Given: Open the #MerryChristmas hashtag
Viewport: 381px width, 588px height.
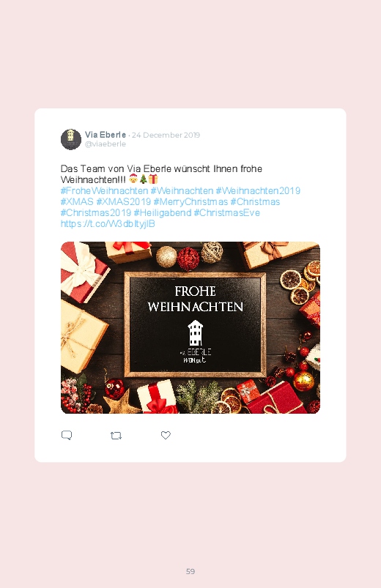Looking at the screenshot, I should click(x=190, y=202).
